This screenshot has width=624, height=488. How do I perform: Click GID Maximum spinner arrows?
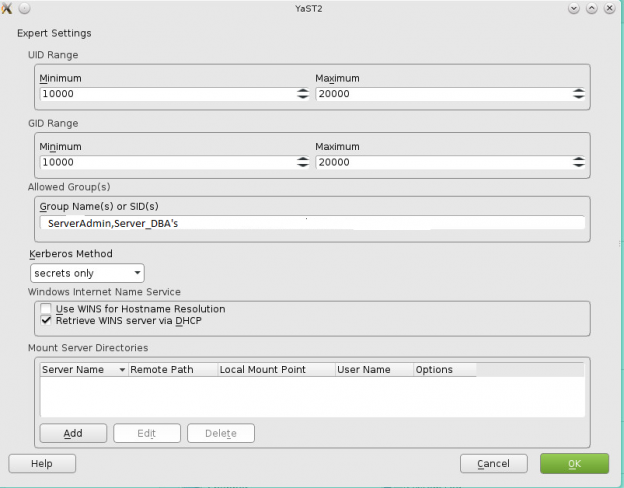[x=579, y=162]
